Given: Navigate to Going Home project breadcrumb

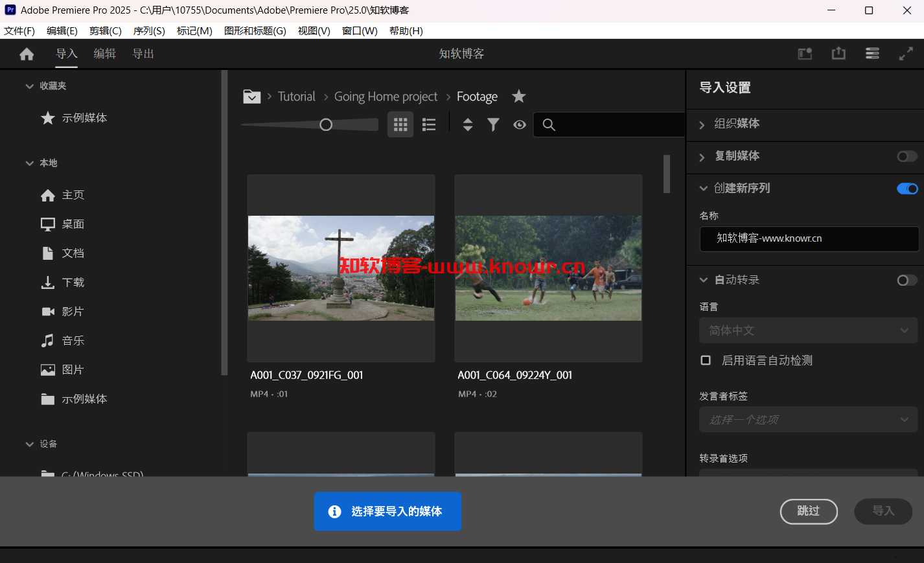Looking at the screenshot, I should coord(386,97).
